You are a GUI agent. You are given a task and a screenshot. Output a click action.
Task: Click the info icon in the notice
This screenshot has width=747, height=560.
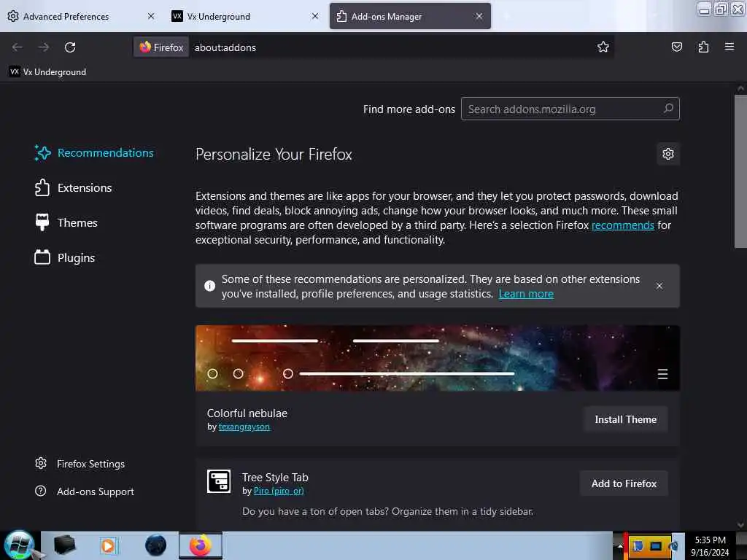pyautogui.click(x=209, y=286)
